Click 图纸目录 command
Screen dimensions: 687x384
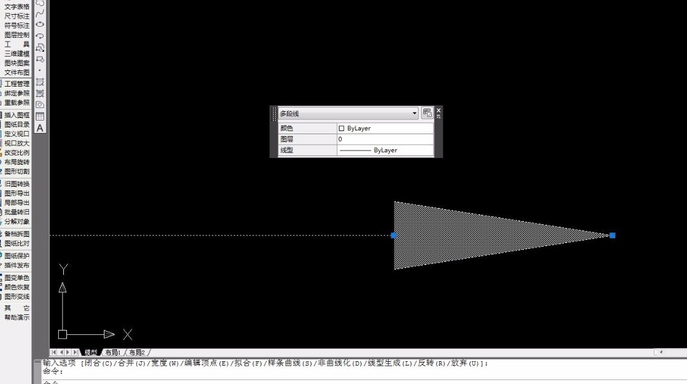click(x=16, y=124)
